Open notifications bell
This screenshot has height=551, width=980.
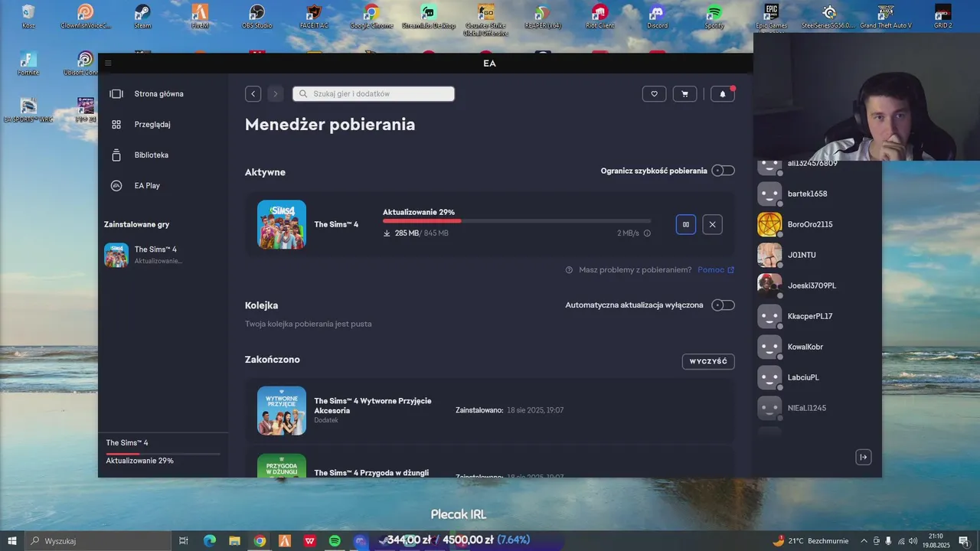723,93
